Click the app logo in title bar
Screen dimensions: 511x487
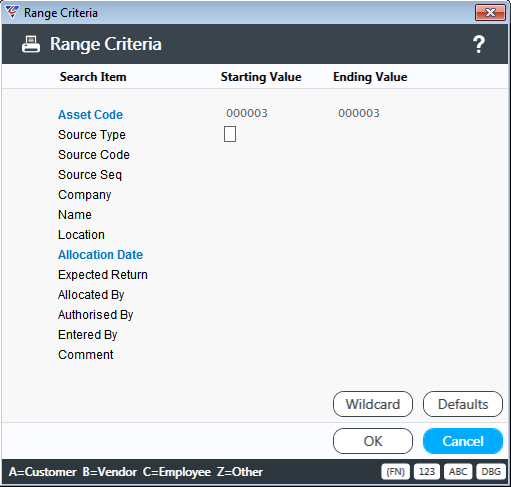click(12, 12)
